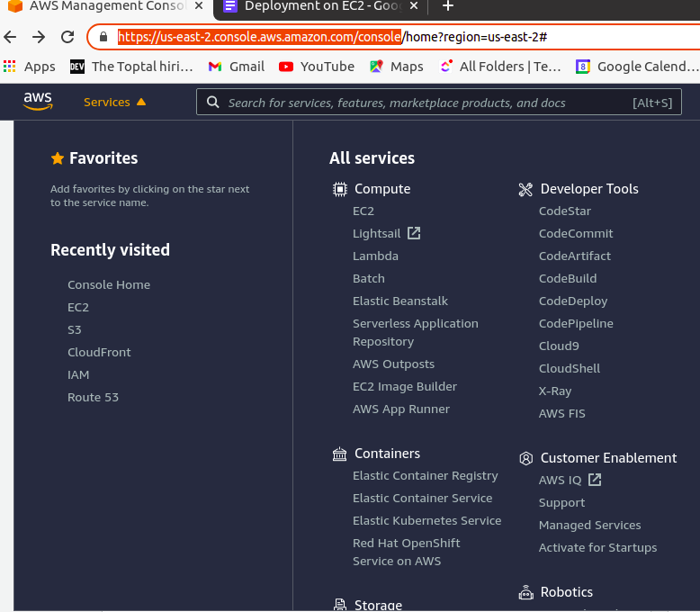
Task: Open Serverless Application Repository
Action: [x=415, y=332]
